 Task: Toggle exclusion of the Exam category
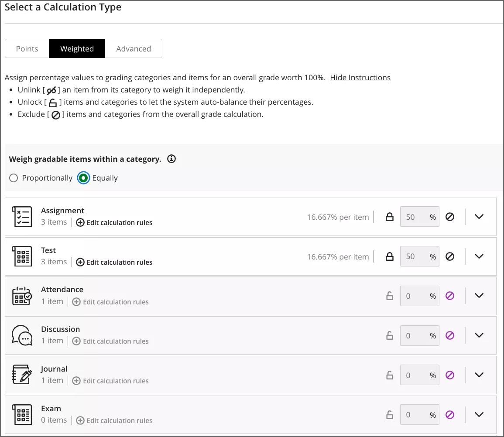pos(450,414)
